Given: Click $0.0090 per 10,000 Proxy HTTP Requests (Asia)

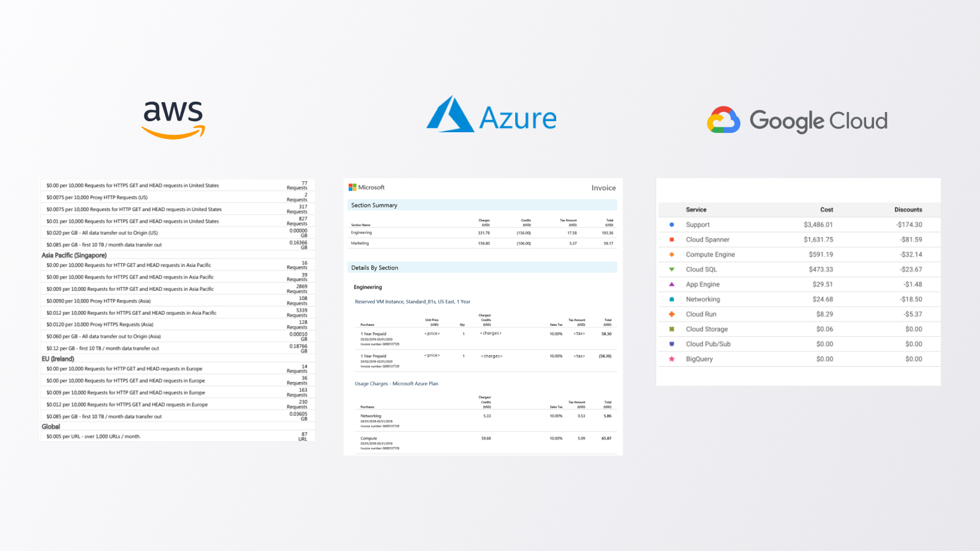Looking at the screenshot, I should (x=98, y=301).
